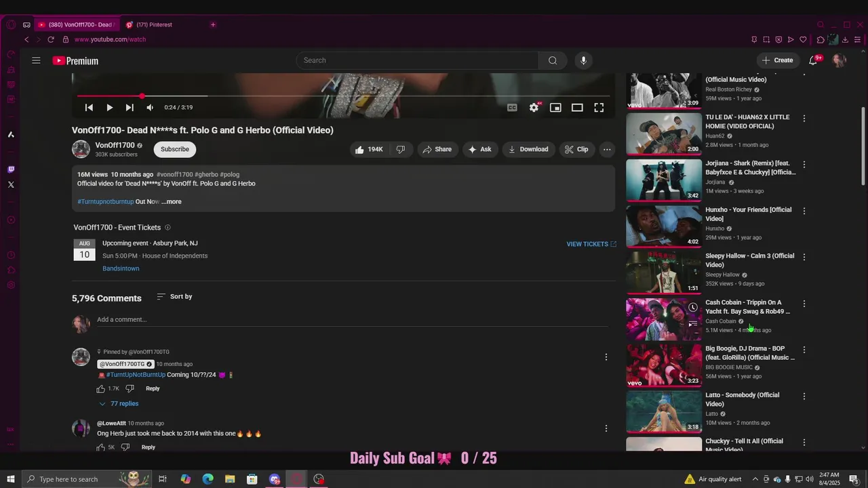Go to YouTube Premium home logo
Image resolution: width=868 pixels, height=488 pixels.
[75, 61]
